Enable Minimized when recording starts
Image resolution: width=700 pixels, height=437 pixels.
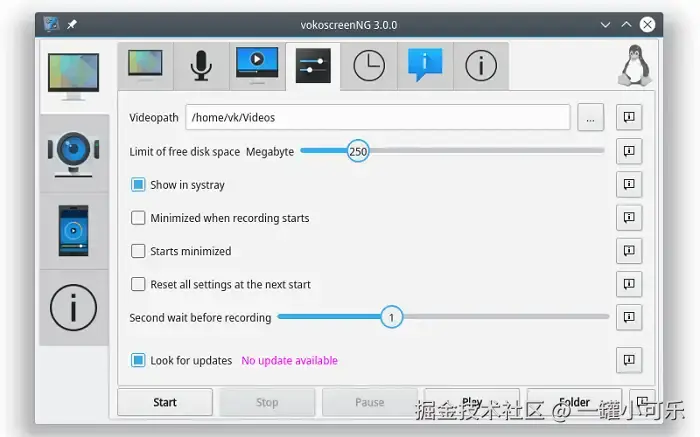pyautogui.click(x=138, y=218)
